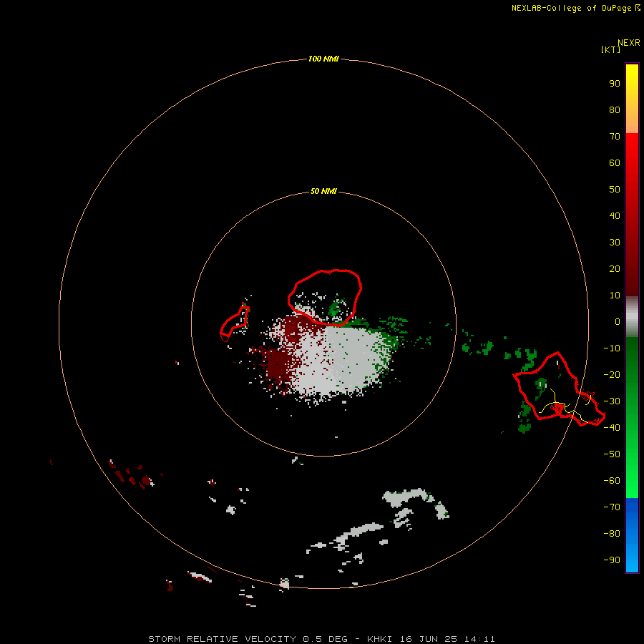Click the -30 knot scale label

(612, 401)
